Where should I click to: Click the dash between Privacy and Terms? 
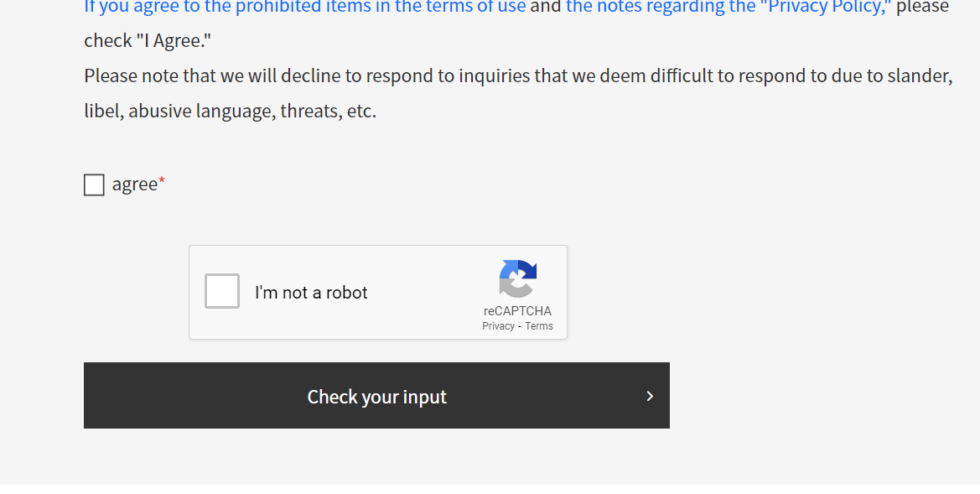520,326
